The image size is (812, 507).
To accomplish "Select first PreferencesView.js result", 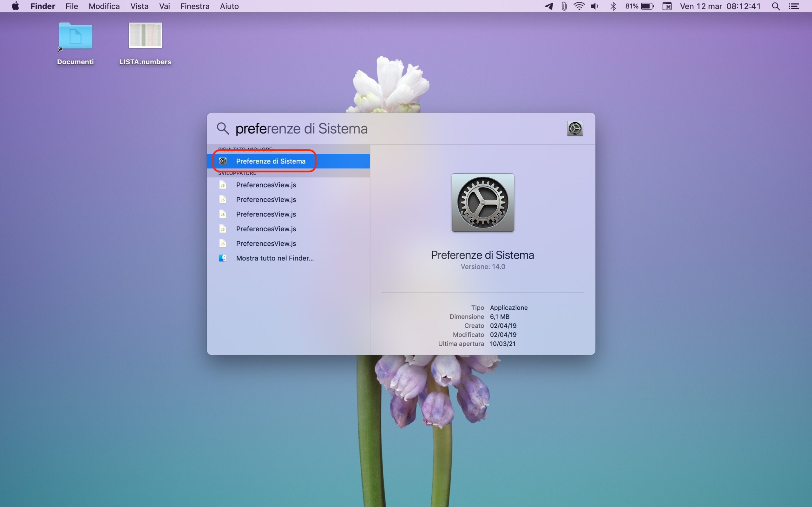I will (266, 185).
